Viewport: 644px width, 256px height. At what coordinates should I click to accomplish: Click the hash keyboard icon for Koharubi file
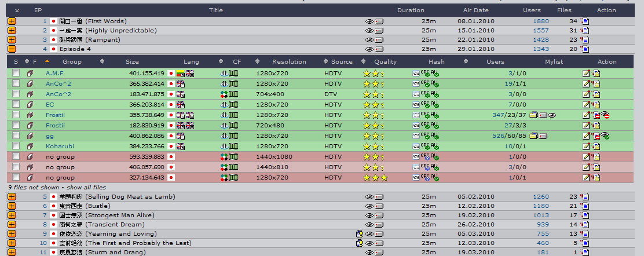pyautogui.click(x=416, y=147)
